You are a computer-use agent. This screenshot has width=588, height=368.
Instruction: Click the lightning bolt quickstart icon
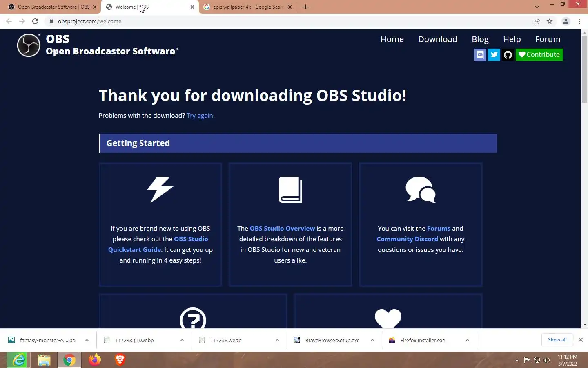coord(160,189)
